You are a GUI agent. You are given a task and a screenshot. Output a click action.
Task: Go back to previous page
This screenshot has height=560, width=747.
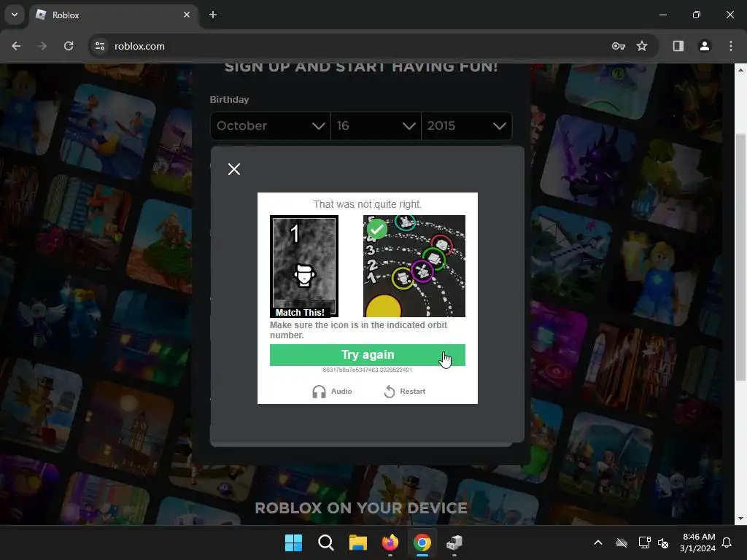16,46
